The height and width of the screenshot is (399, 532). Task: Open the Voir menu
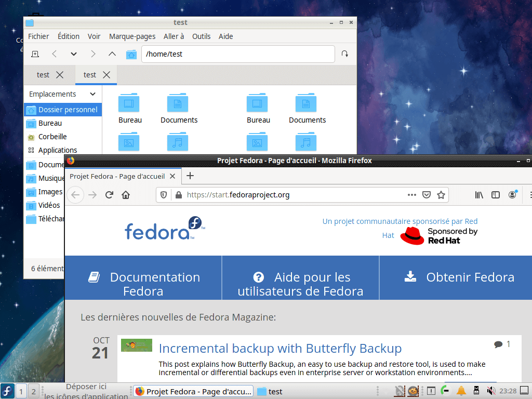[x=94, y=36]
